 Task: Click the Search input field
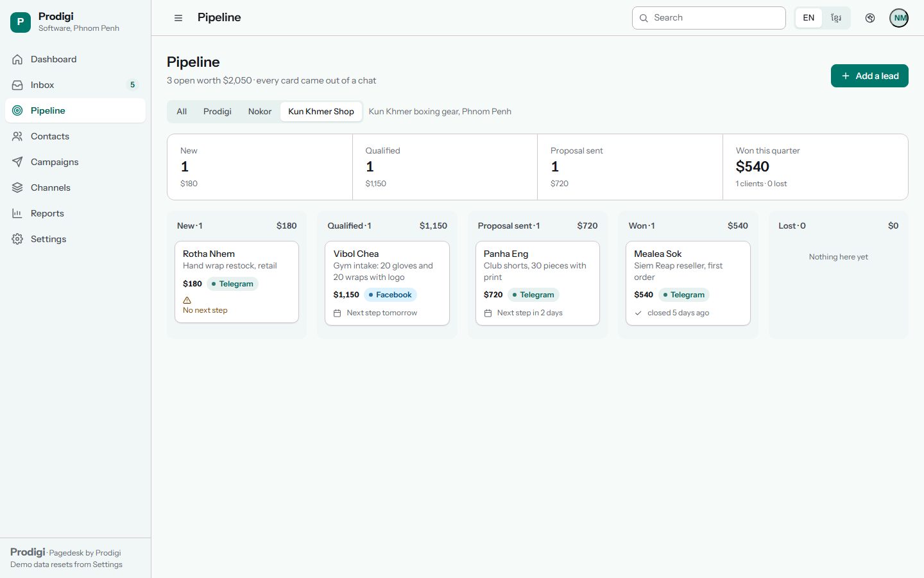point(709,18)
